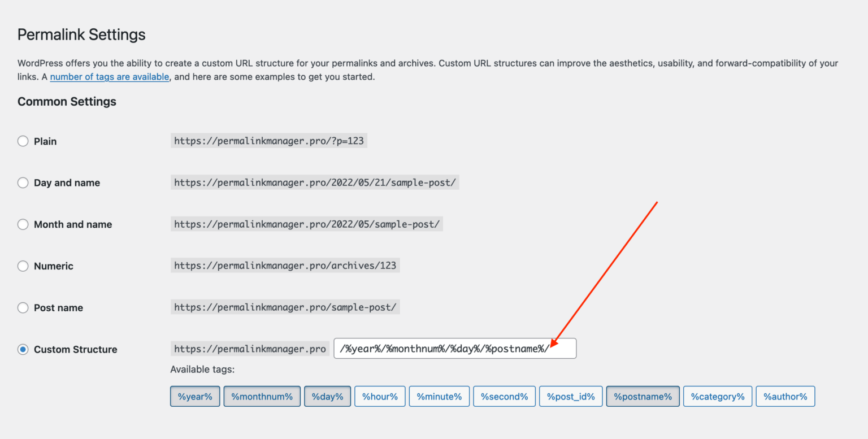Insert the %monthnum% tag
The width and height of the screenshot is (868, 439).
tap(262, 396)
